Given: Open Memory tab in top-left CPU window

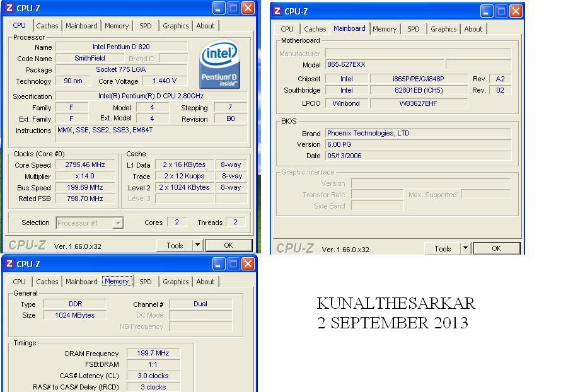Looking at the screenshot, I should coord(117,26).
